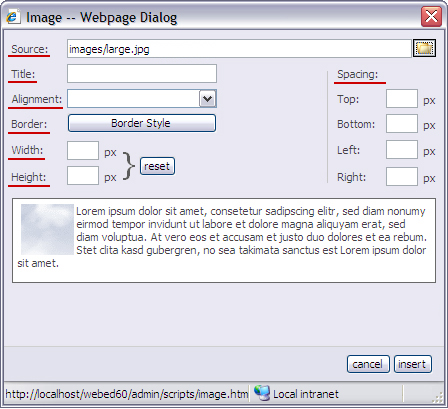Open the Alignment combo box field
This screenshot has height=409, width=448.
point(142,99)
